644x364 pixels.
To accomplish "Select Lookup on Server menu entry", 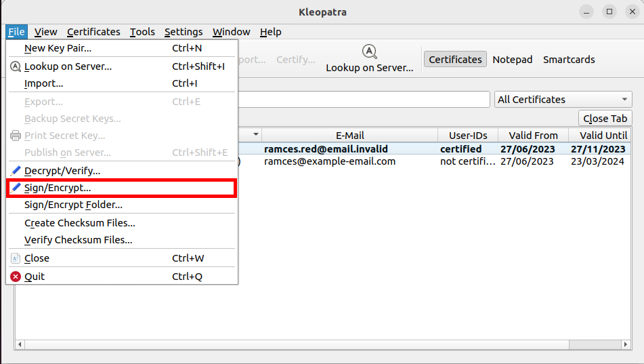I will coord(122,66).
